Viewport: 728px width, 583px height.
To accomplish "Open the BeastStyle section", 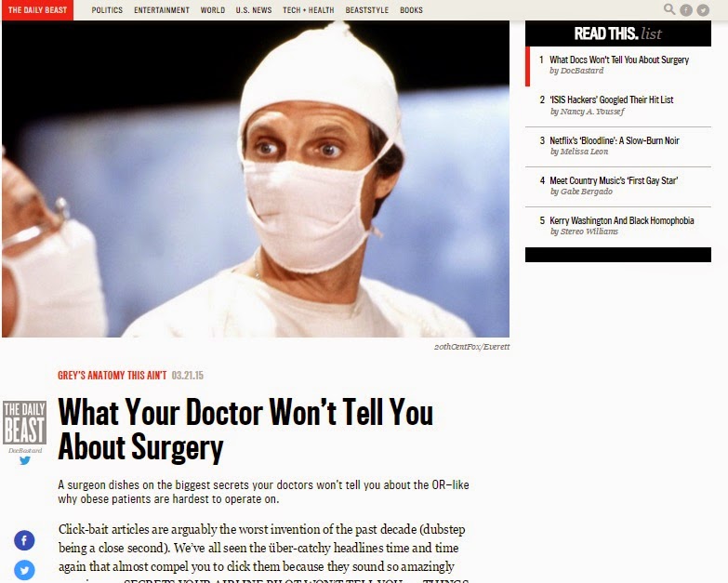I will click(x=366, y=9).
